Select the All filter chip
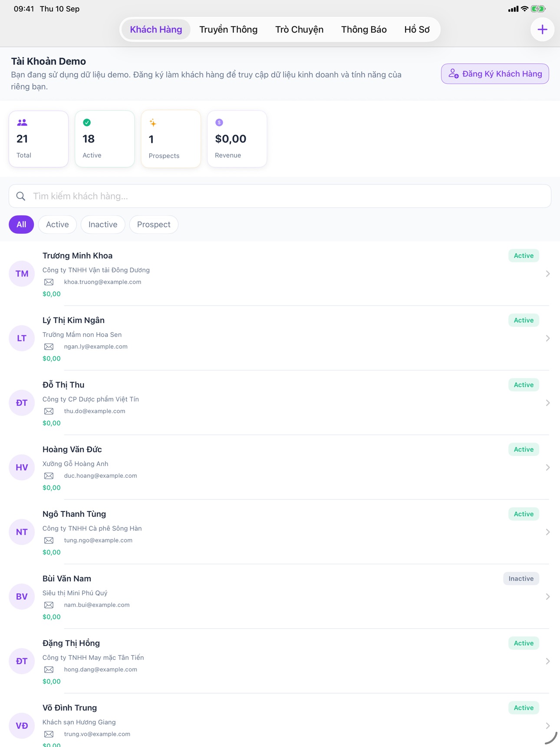This screenshot has height=747, width=560. point(21,225)
